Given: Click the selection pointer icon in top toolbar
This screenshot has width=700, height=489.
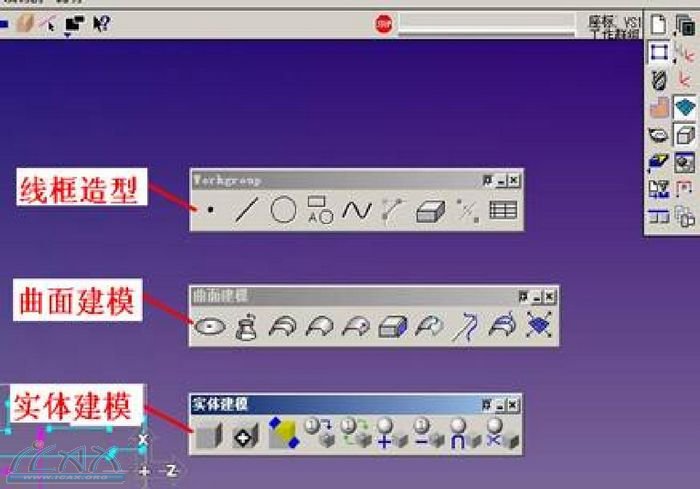Looking at the screenshot, I should (x=48, y=23).
